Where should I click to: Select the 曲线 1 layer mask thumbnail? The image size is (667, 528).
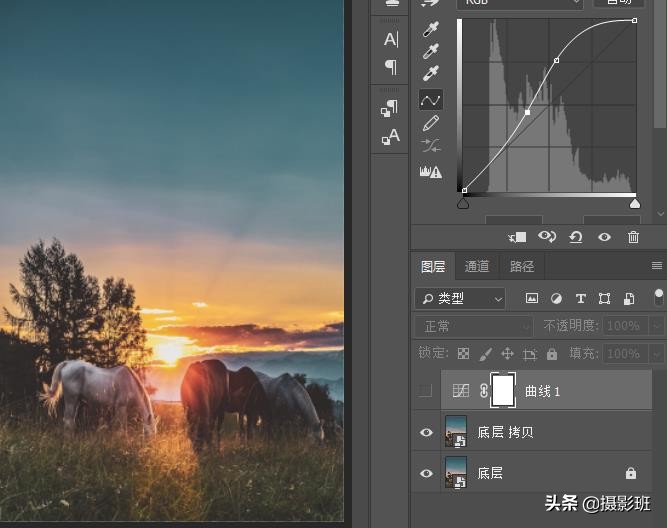coord(503,391)
